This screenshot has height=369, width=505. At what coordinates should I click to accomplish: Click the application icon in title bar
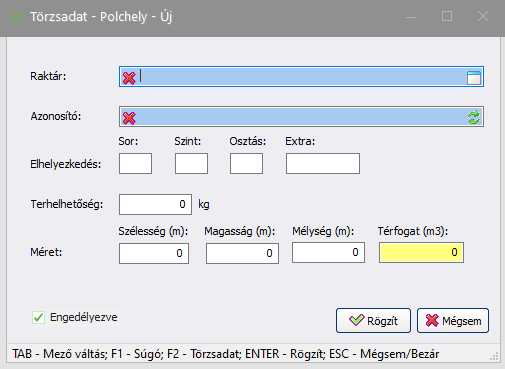tap(17, 17)
